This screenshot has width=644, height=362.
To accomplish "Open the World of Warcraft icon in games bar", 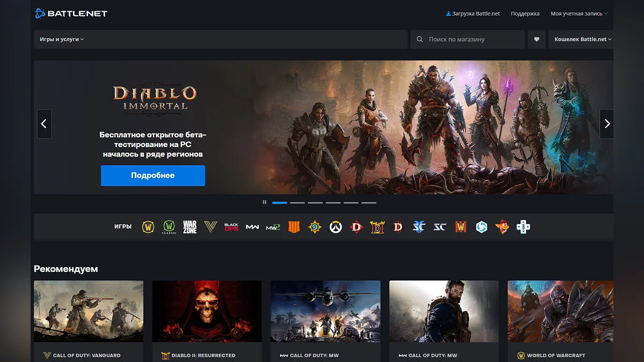I will 148,227.
